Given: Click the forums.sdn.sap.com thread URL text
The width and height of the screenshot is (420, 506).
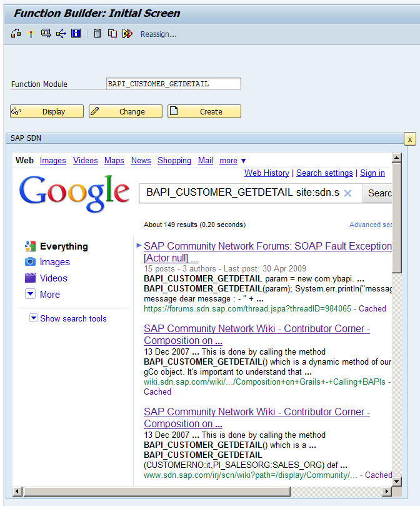Looking at the screenshot, I should pyautogui.click(x=247, y=308).
